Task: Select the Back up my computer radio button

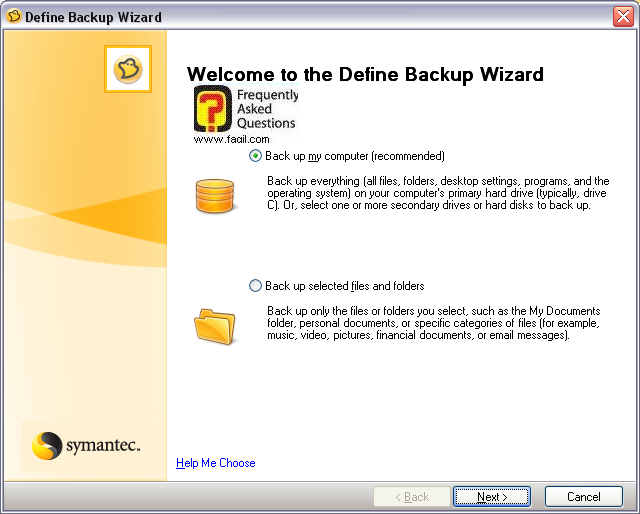Action: click(x=256, y=156)
